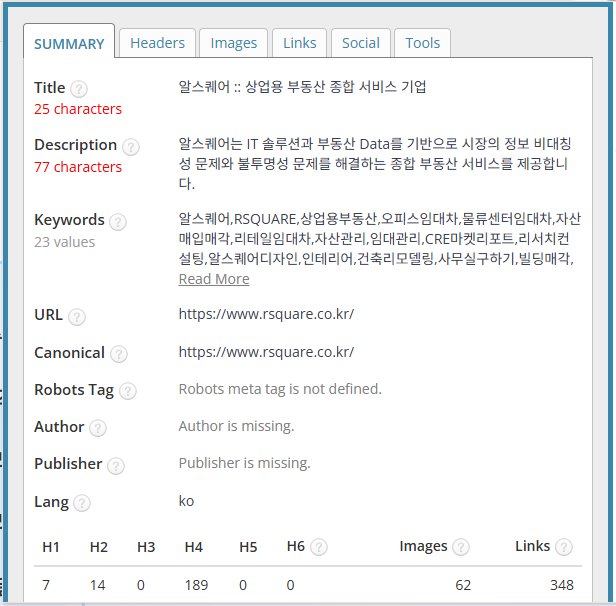Image resolution: width=616 pixels, height=606 pixels.
Task: Click the Description label
Action: click(75, 145)
